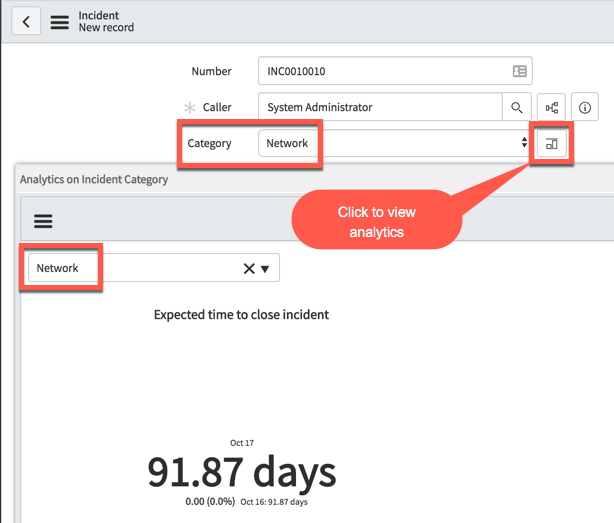This screenshot has width=614, height=523.
Task: Show related records hierarchy icon next to Caller
Action: point(551,107)
